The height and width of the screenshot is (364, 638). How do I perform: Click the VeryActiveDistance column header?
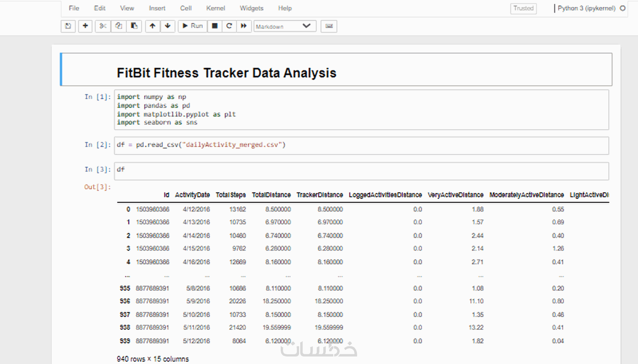coord(455,195)
